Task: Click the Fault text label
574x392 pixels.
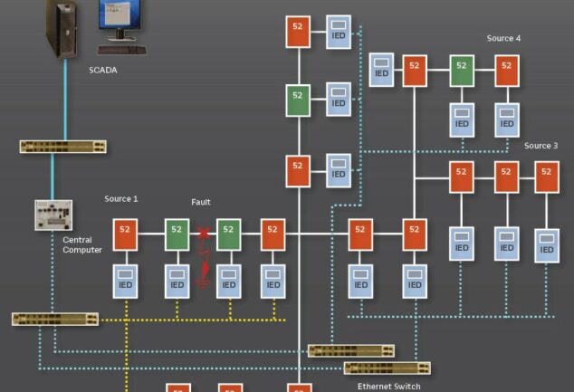Action: [x=201, y=202]
